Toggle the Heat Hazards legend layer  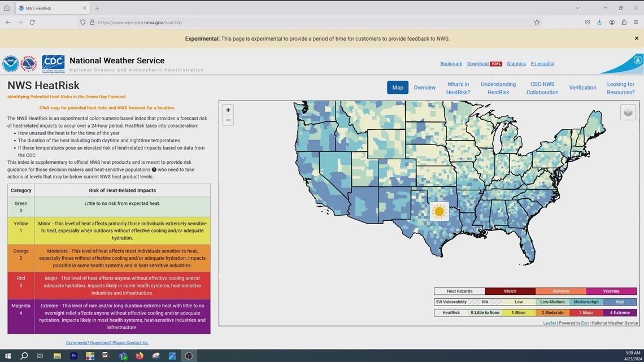tap(459, 291)
